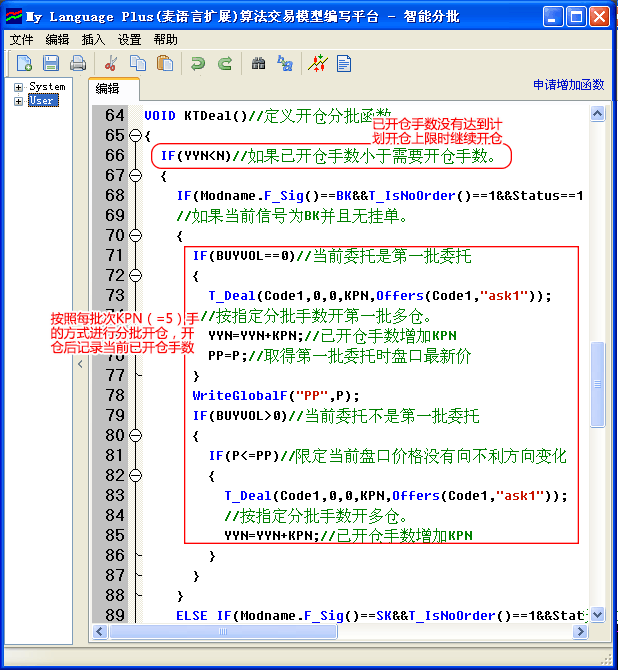This screenshot has width=618, height=670.
Task: Click the Print toolbar icon
Action: (77, 64)
